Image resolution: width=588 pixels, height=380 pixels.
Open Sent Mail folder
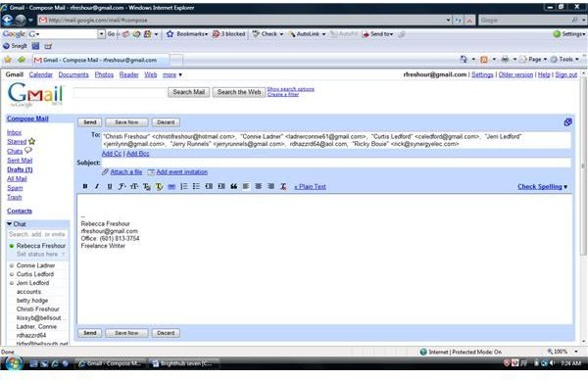(x=20, y=161)
